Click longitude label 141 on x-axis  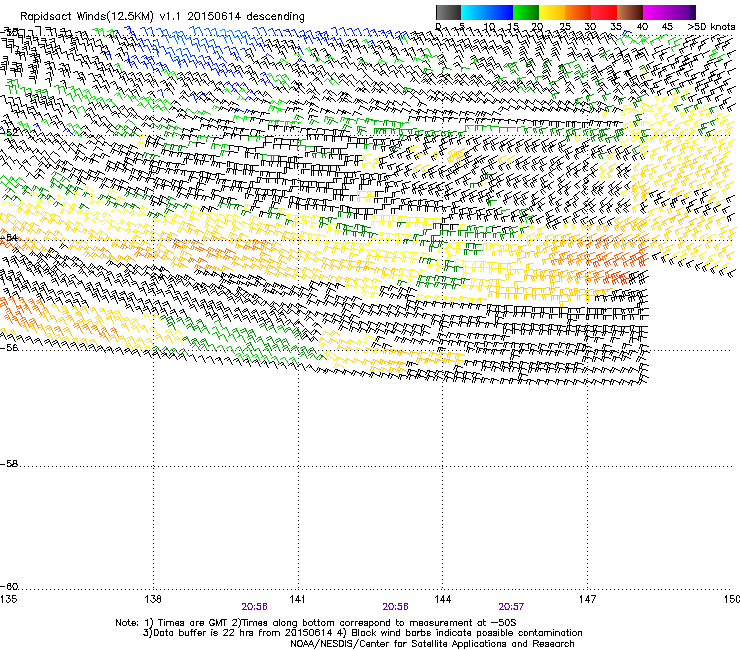pyautogui.click(x=298, y=599)
